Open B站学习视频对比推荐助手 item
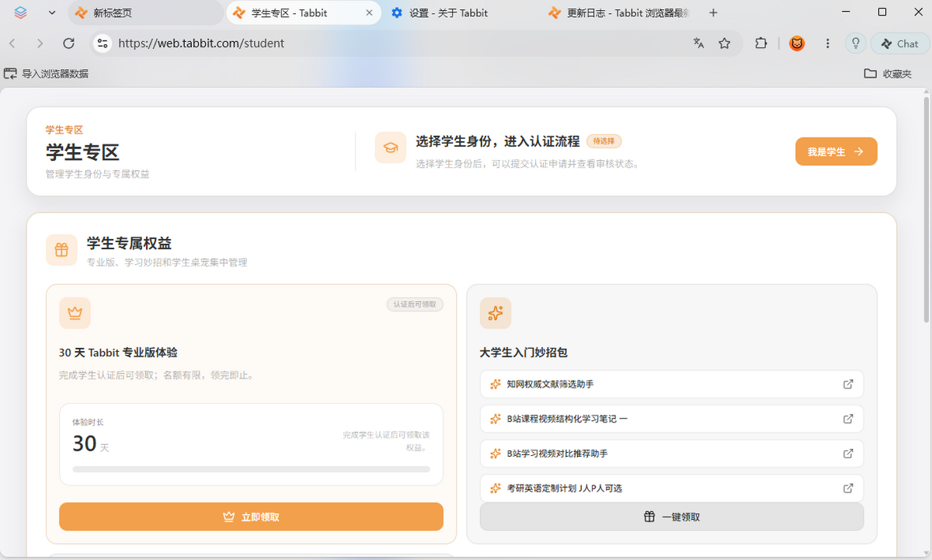The image size is (932, 560). [672, 454]
